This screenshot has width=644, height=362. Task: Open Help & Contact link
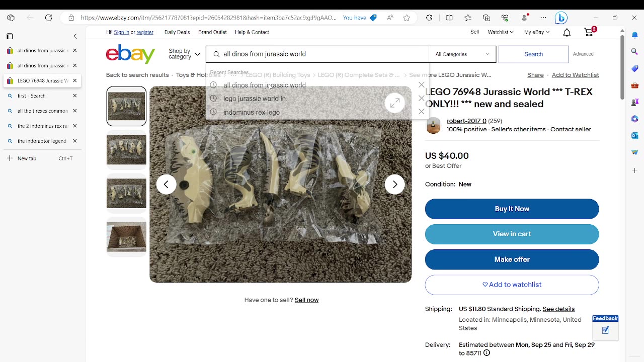[x=252, y=32]
